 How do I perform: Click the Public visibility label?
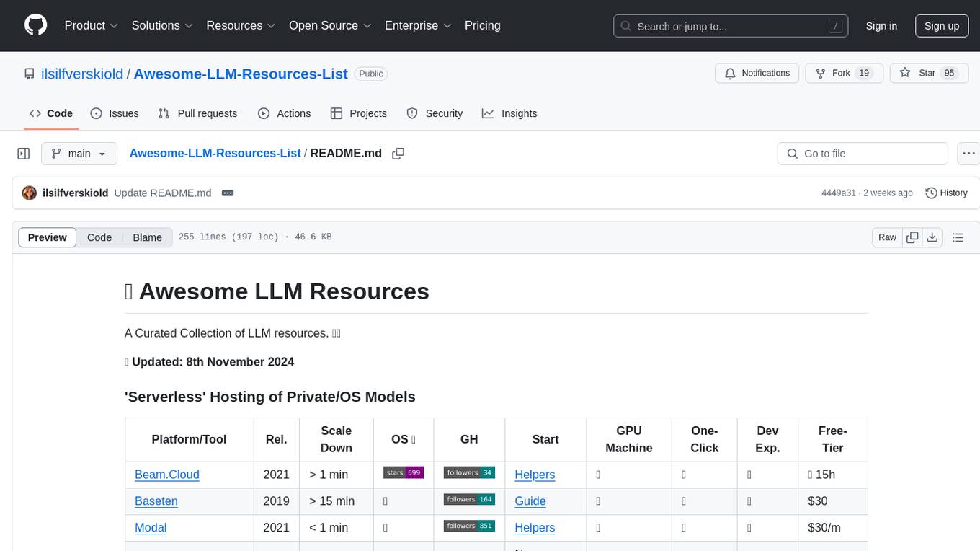click(371, 74)
